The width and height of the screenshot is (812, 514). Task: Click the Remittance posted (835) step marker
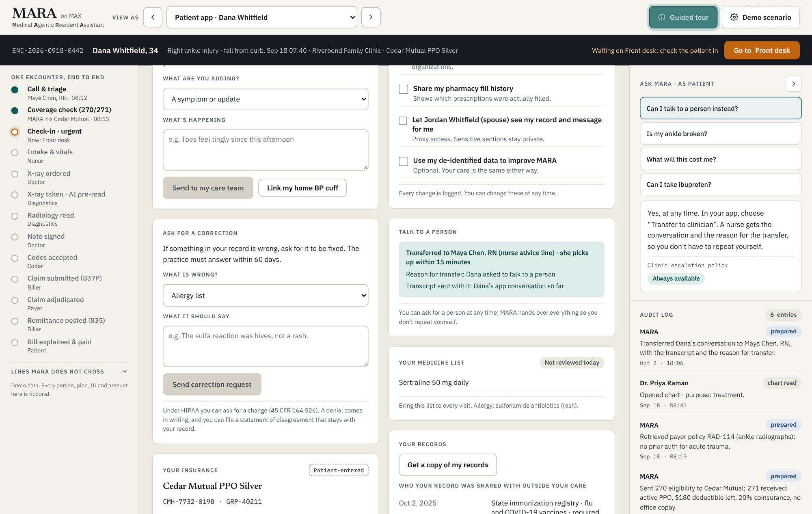click(15, 321)
